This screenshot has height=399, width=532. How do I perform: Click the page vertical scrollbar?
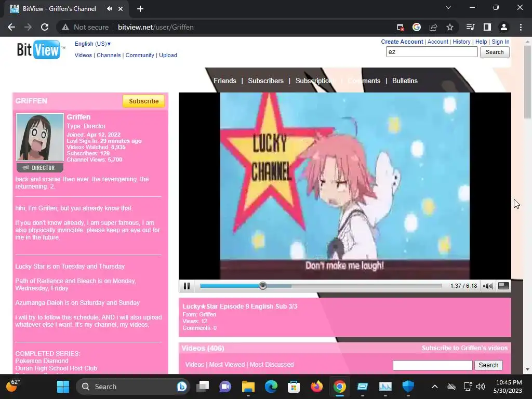pos(527,83)
